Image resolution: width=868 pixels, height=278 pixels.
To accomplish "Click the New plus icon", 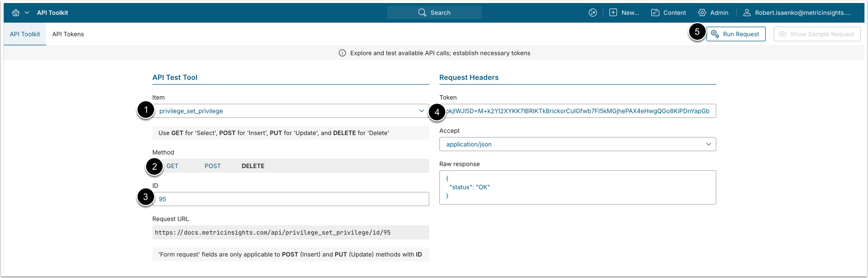I will [x=613, y=13].
